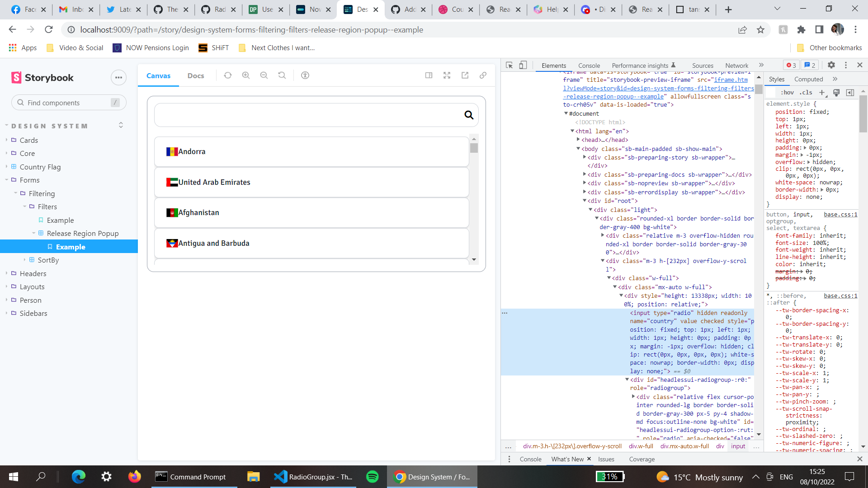Share this page icon in address bar
This screenshot has height=488, width=868.
pyautogui.click(x=742, y=30)
